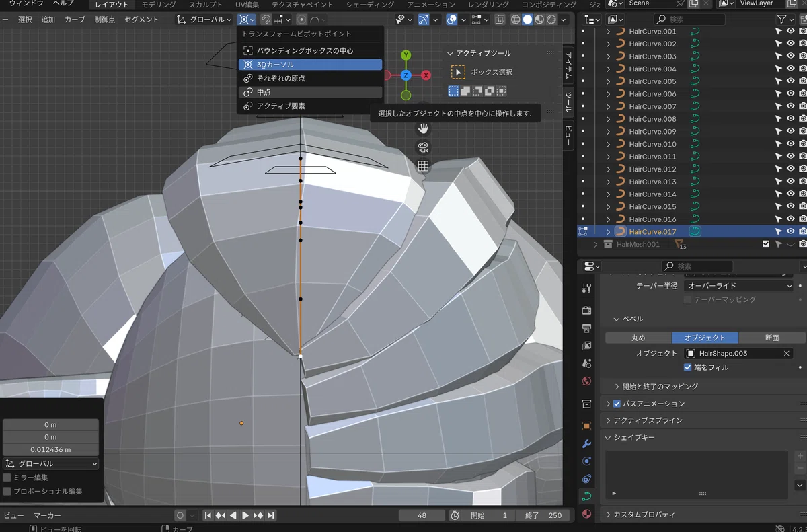Switch to the スカルプト workspace tab

206,5
